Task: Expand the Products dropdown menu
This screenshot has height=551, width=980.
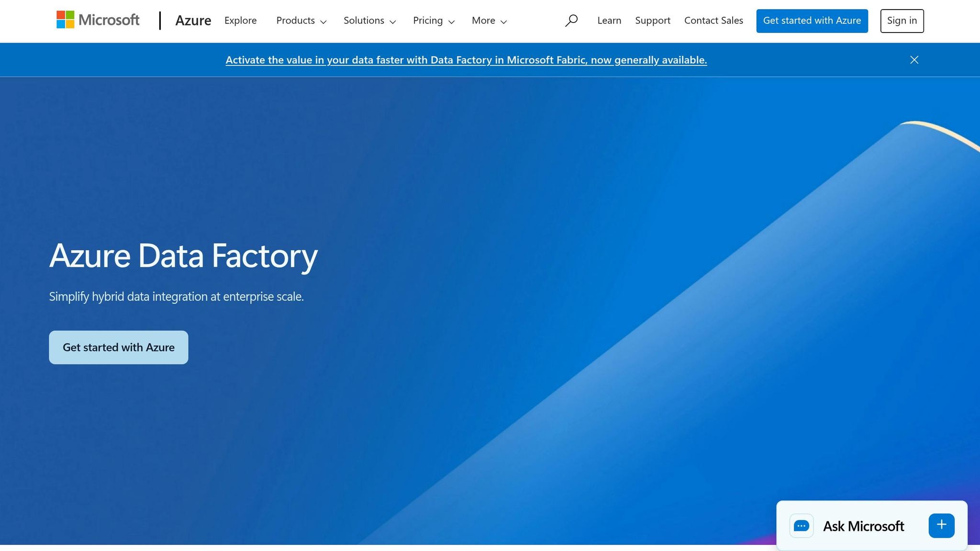Action: tap(301, 21)
